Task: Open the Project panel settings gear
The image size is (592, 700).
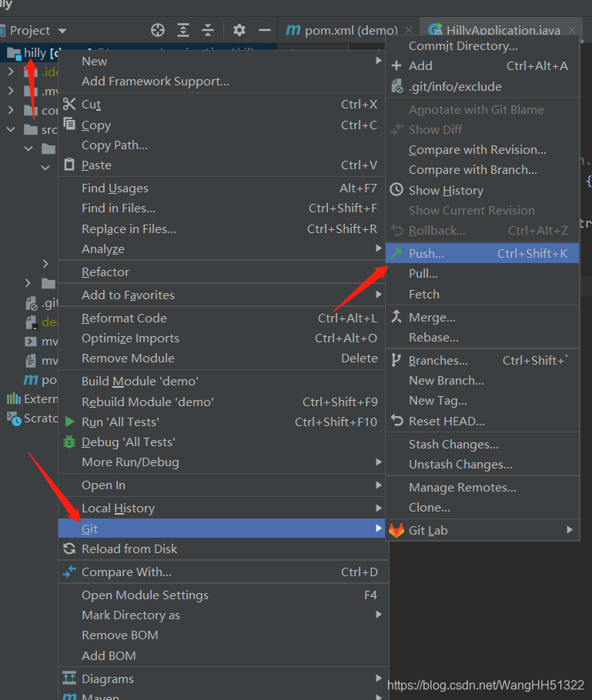Action: click(239, 30)
